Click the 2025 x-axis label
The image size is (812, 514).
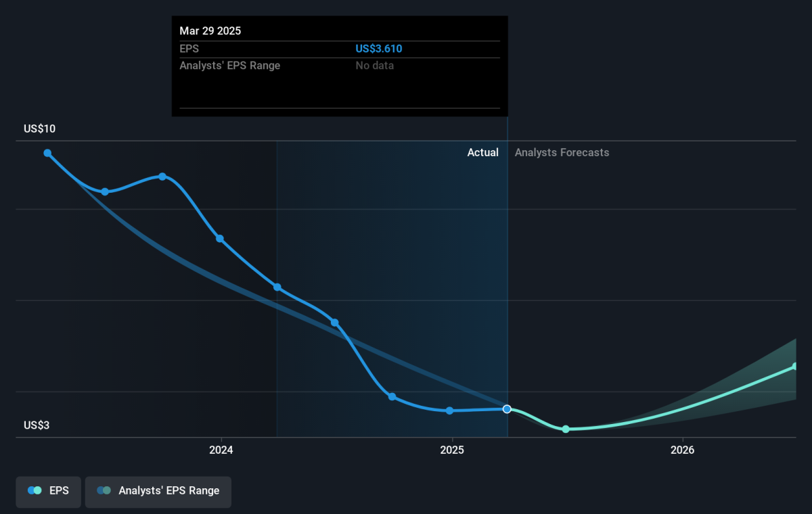[451, 450]
